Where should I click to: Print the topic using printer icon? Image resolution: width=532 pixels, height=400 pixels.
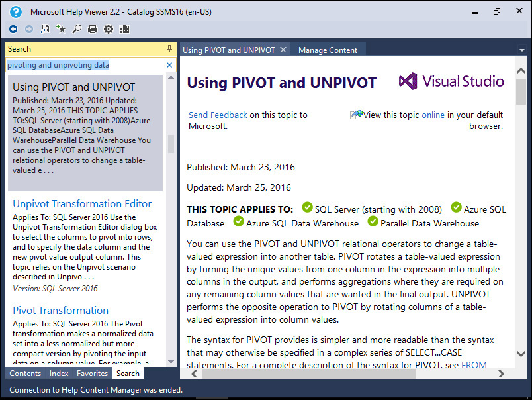93,29
